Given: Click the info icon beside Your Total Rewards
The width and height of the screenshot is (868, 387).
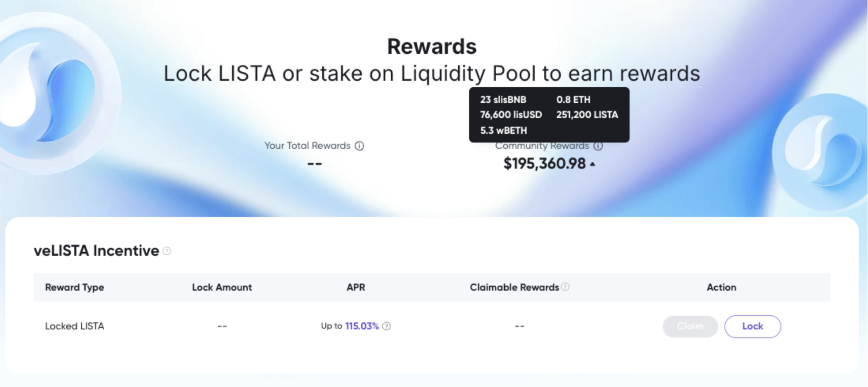Looking at the screenshot, I should [x=360, y=146].
